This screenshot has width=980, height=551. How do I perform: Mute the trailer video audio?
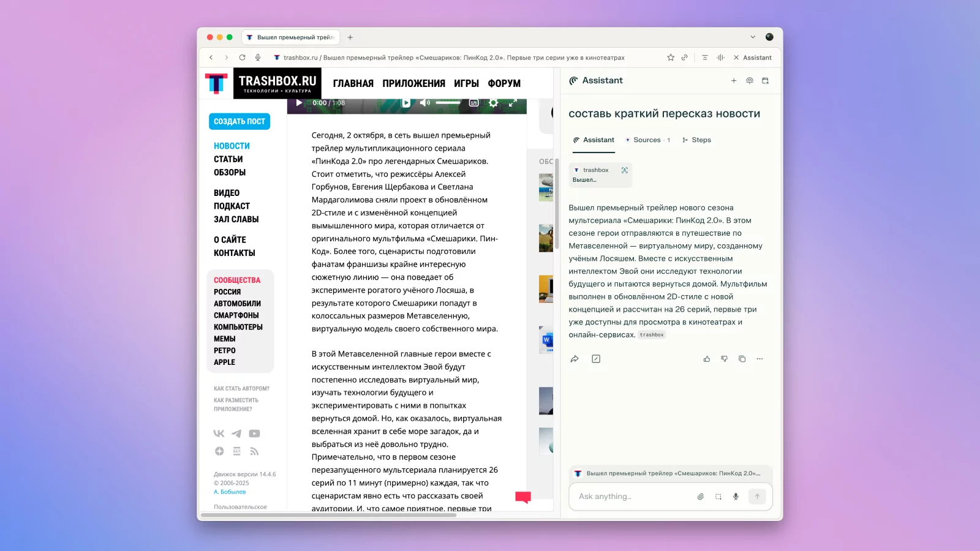(424, 103)
